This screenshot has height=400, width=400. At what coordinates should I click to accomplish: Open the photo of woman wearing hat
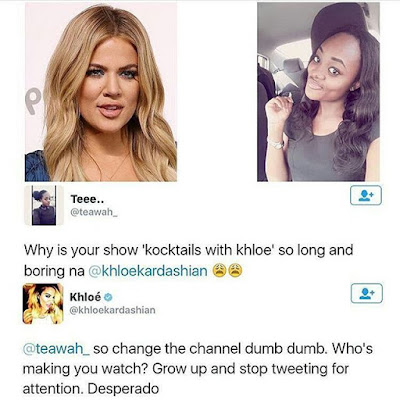tap(318, 92)
